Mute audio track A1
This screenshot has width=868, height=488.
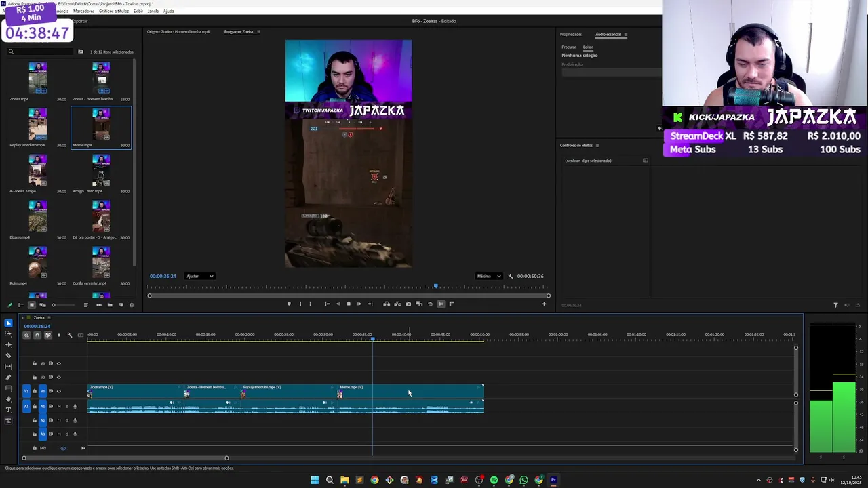[x=58, y=407]
